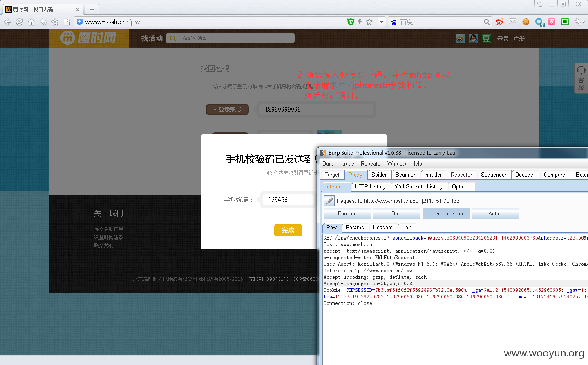This screenshot has width=588, height=365.
Task: Click the 登录 link
Action: [x=503, y=39]
